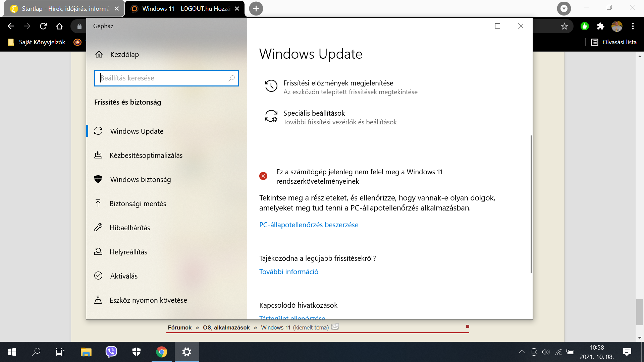Open taskbar search
The width and height of the screenshot is (644, 362).
coord(36,352)
